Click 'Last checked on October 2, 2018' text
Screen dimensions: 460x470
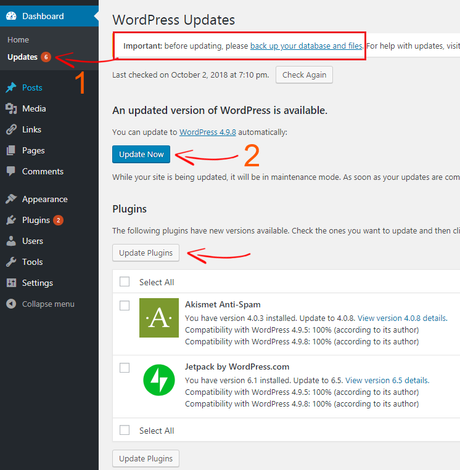point(191,75)
